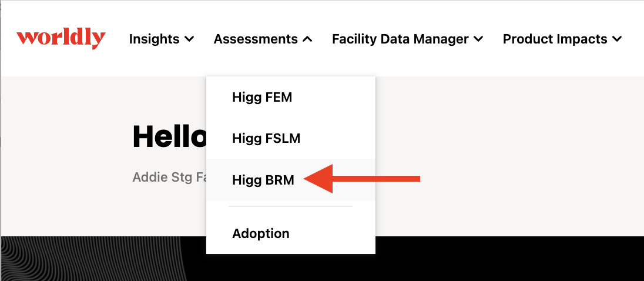Expand the Facility Data Manager chevron arrow
This screenshot has width=644, height=281.
click(x=478, y=39)
